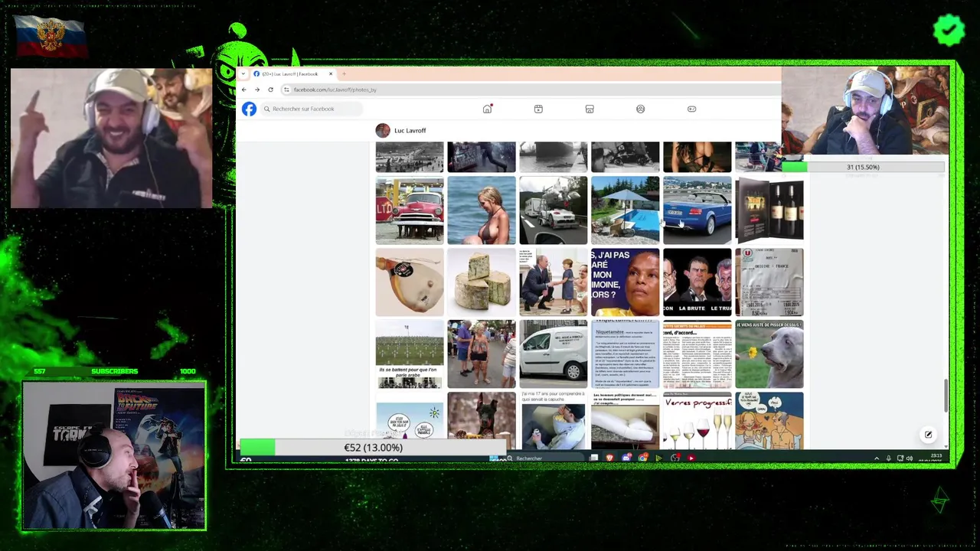Viewport: 980px width, 551px height.
Task: Open the Facebook Reels video icon
Action: click(538, 109)
